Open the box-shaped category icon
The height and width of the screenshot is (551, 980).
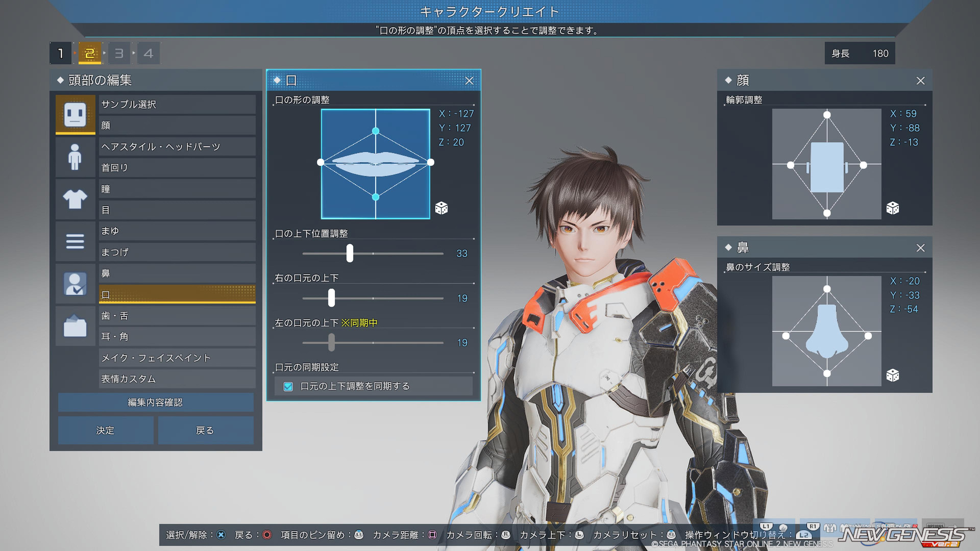pyautogui.click(x=75, y=326)
